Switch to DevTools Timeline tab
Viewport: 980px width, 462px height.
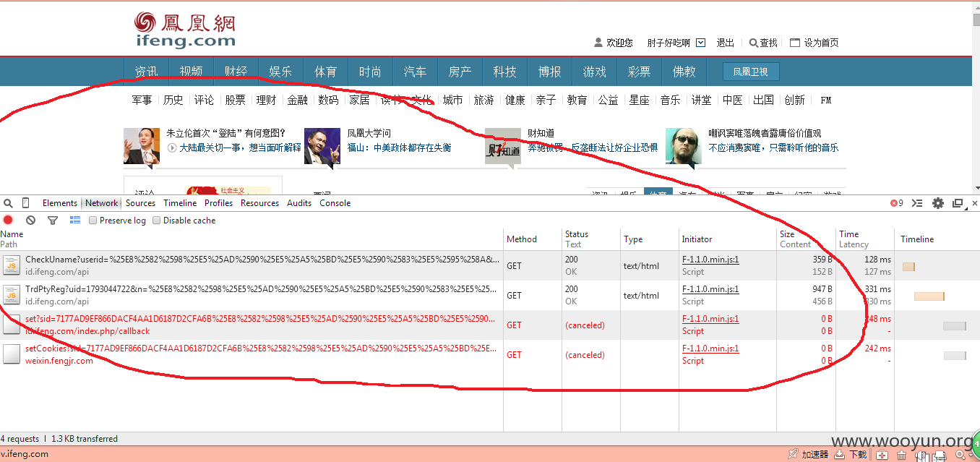[x=180, y=203]
